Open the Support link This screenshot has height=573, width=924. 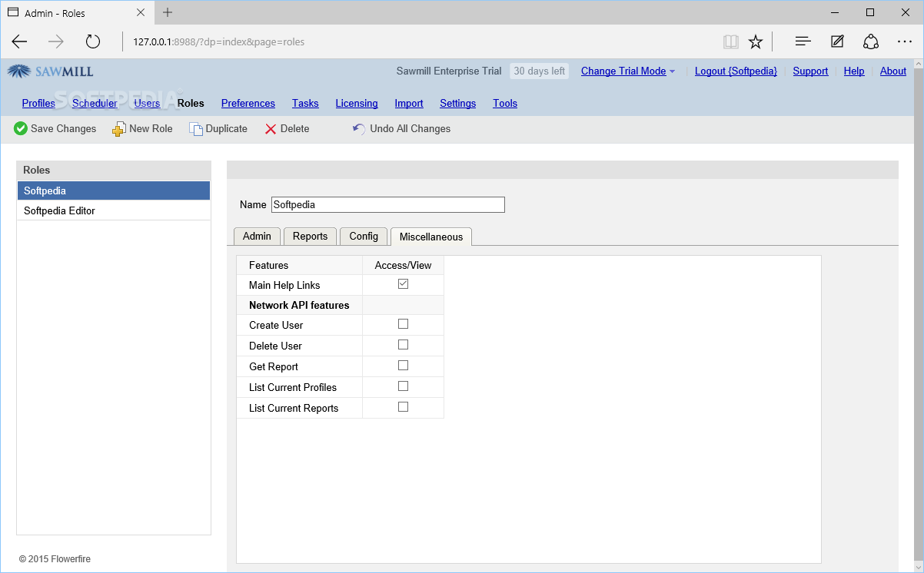point(810,71)
